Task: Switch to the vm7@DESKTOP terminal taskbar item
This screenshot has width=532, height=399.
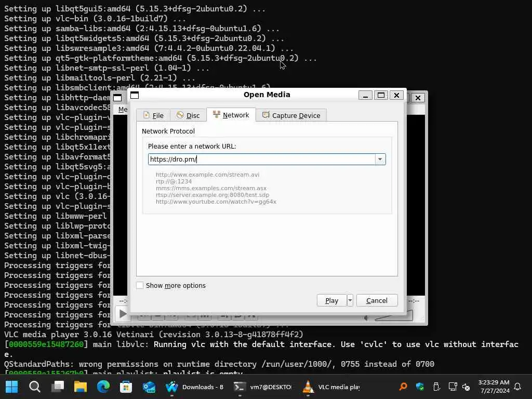Action: pyautogui.click(x=262, y=387)
